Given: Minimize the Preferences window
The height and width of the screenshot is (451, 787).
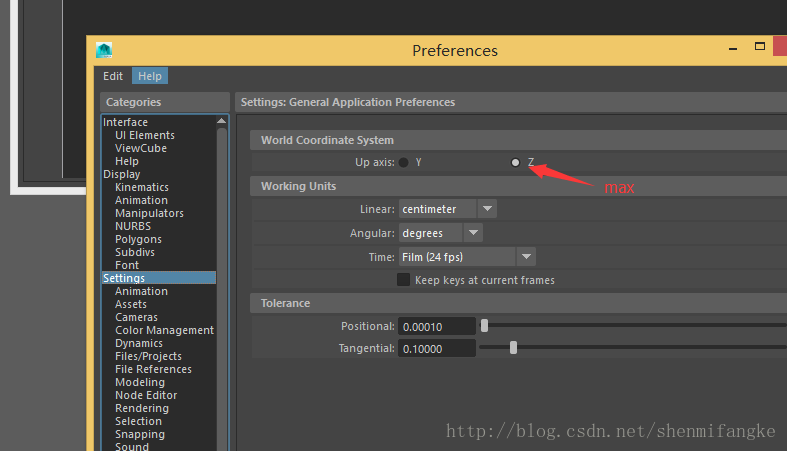Looking at the screenshot, I should [733, 49].
